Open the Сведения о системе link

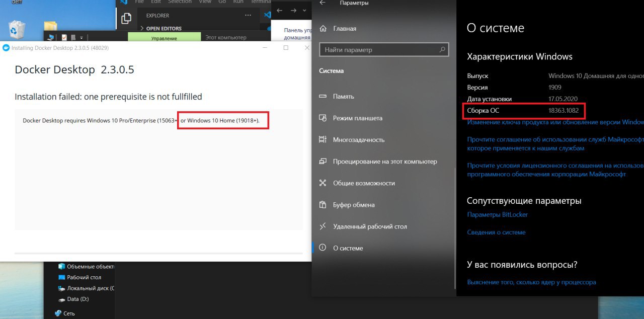coord(496,232)
